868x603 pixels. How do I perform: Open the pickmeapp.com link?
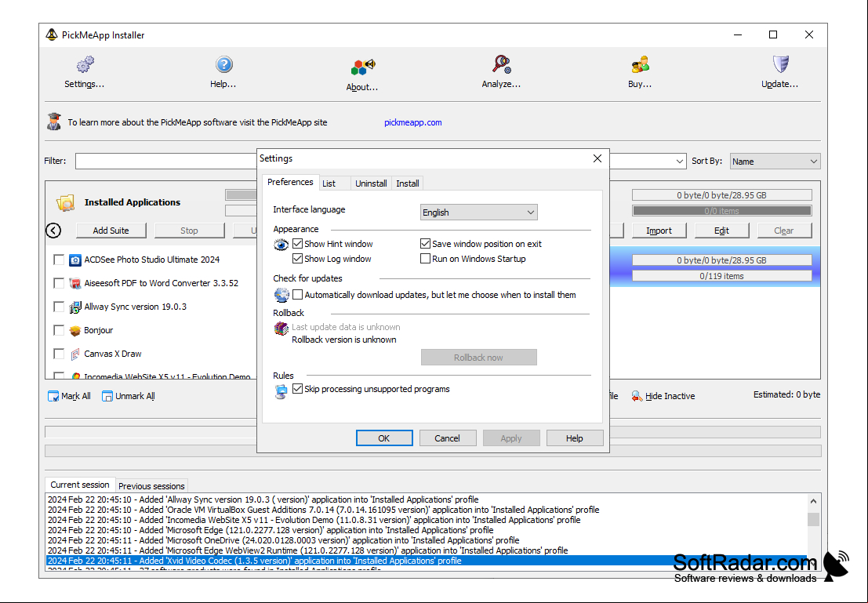coord(413,122)
